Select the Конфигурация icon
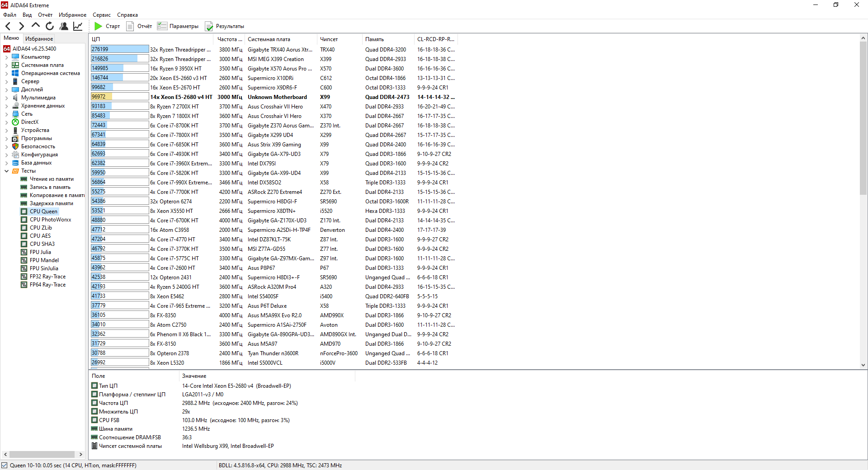The image size is (868, 470). click(15, 155)
